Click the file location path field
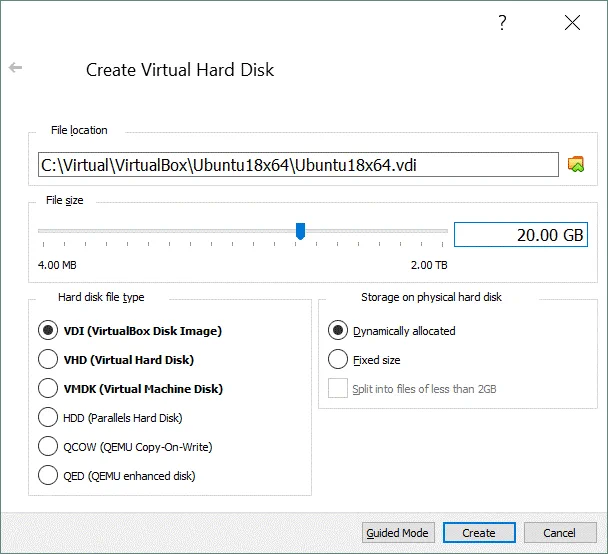The width and height of the screenshot is (608, 554). (x=297, y=164)
